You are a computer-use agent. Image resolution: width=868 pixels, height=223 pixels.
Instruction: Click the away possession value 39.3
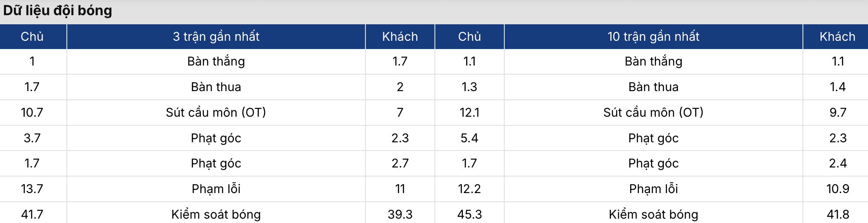(400, 214)
